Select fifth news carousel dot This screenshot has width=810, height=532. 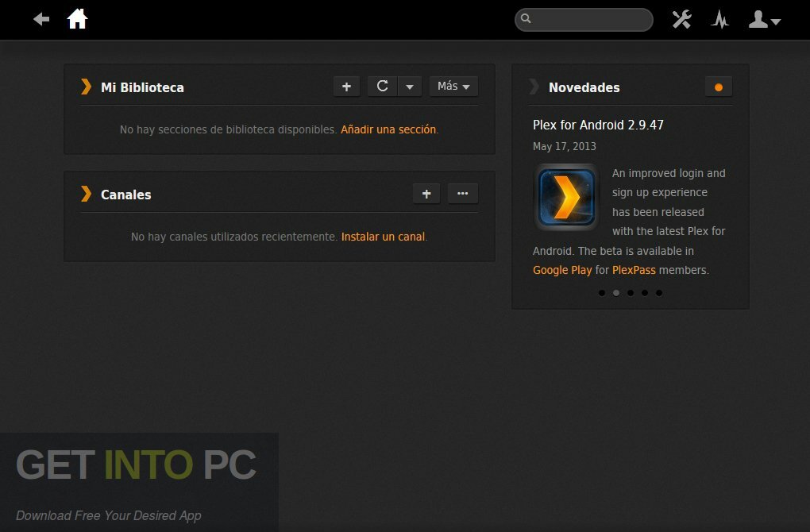click(x=659, y=293)
